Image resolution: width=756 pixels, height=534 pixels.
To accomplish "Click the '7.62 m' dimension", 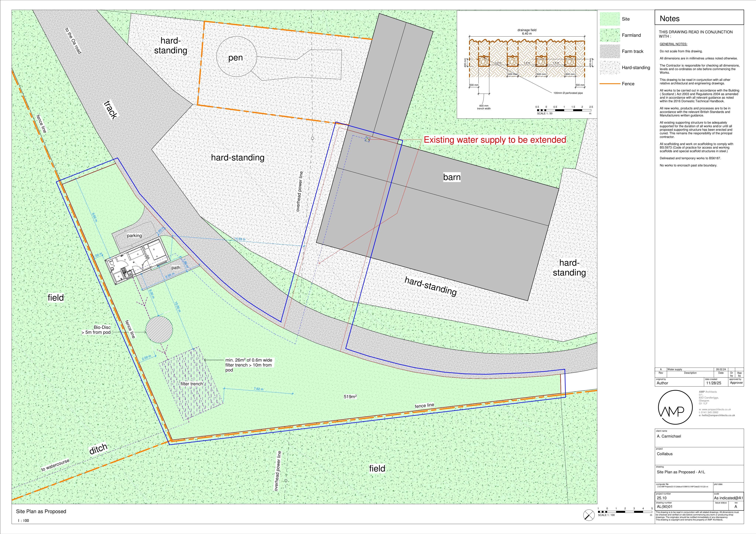I will point(258,389).
